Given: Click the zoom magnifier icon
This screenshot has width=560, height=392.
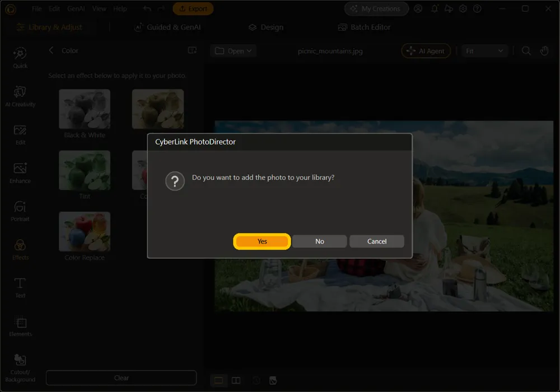Looking at the screenshot, I should [526, 51].
